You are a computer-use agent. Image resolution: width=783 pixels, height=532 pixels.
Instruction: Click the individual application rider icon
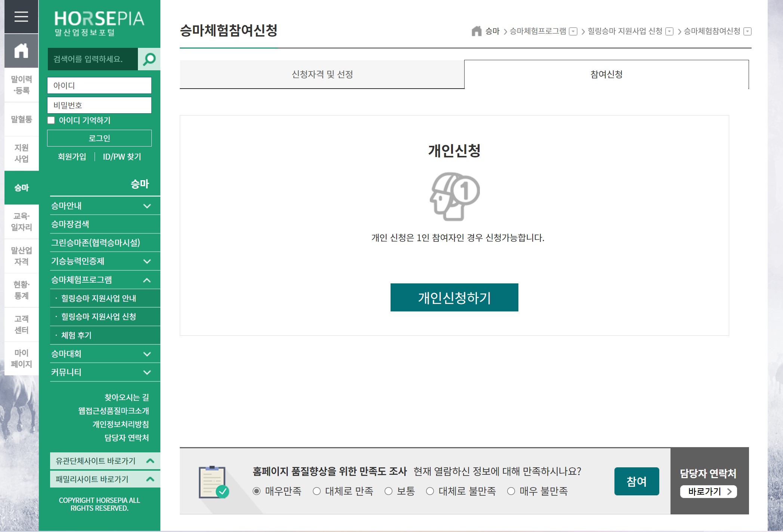pos(454,196)
